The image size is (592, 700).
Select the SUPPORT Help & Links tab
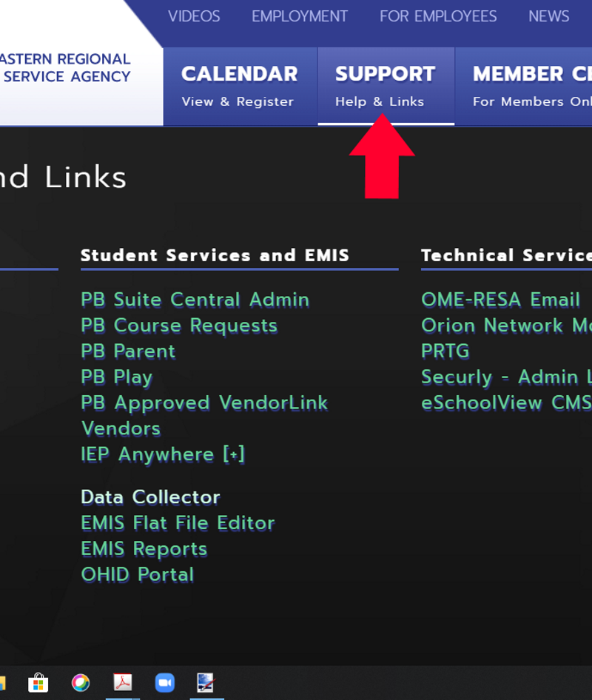(x=386, y=84)
